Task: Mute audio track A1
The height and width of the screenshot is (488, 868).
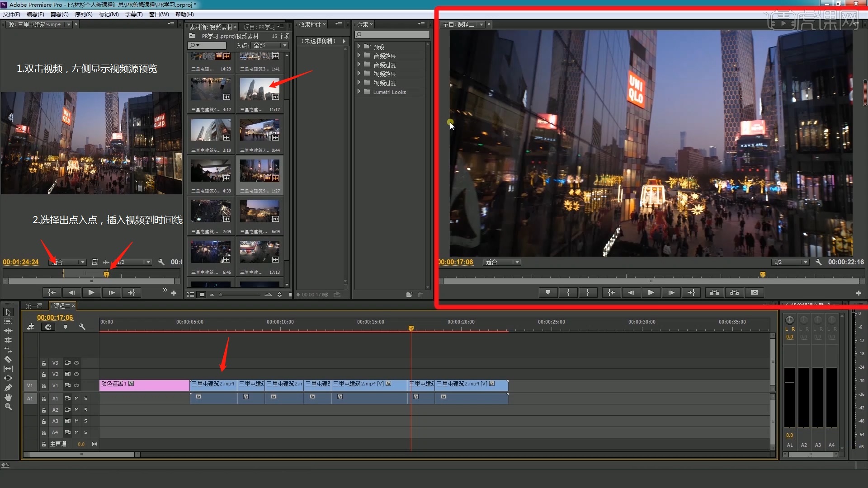Action: coord(76,399)
